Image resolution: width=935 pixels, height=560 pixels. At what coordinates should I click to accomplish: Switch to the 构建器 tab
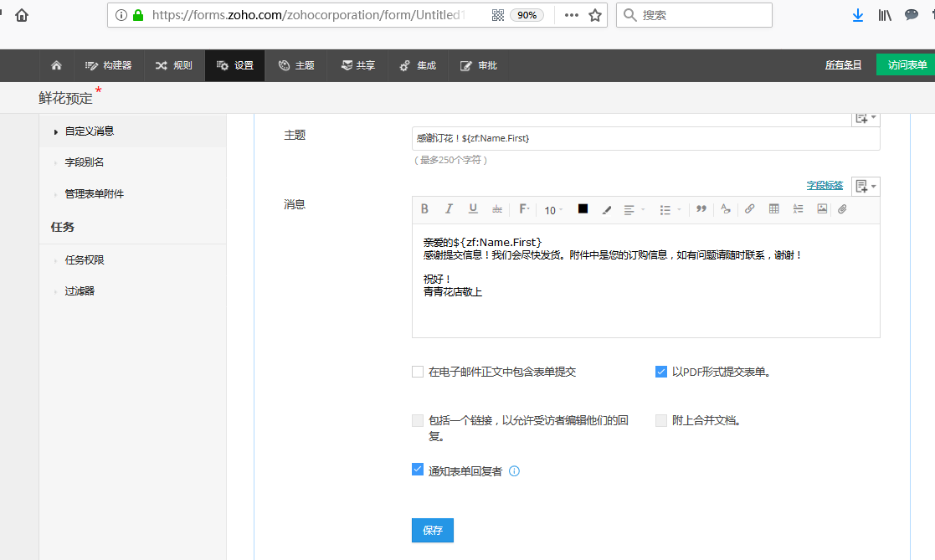point(109,65)
